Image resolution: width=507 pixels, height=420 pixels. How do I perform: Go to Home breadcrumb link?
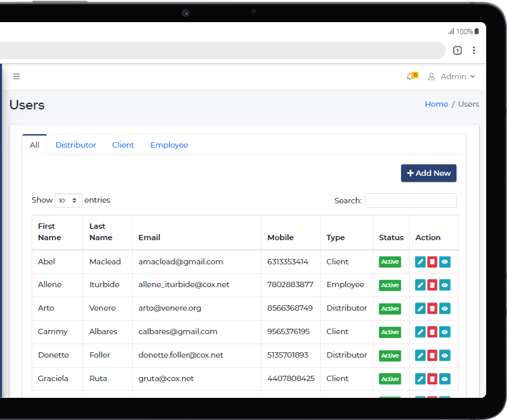click(436, 104)
